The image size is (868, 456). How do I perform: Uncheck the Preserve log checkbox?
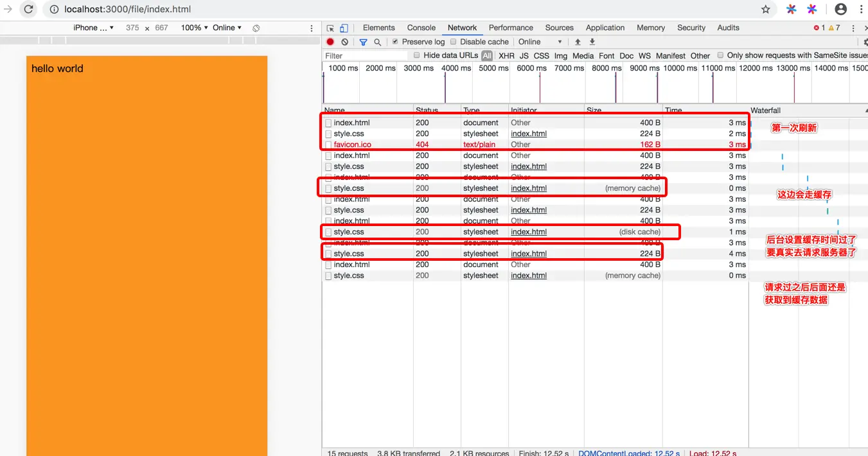[395, 42]
